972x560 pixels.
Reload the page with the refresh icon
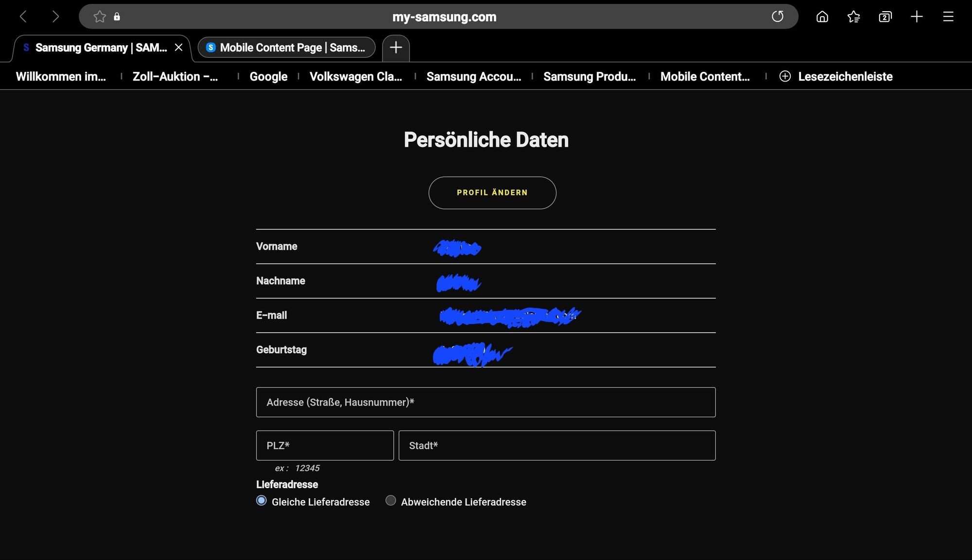point(778,17)
